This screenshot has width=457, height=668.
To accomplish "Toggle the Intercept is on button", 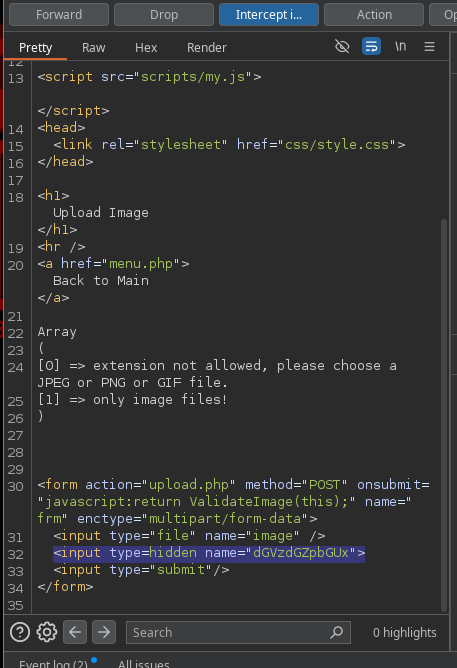I will click(269, 14).
